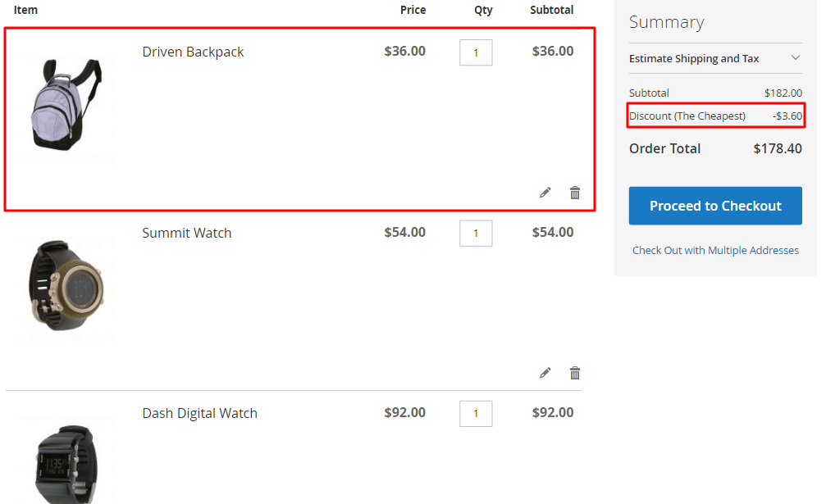Open the Driven Backpack product name link
Viewport: 826px width, 504px height.
193,52
